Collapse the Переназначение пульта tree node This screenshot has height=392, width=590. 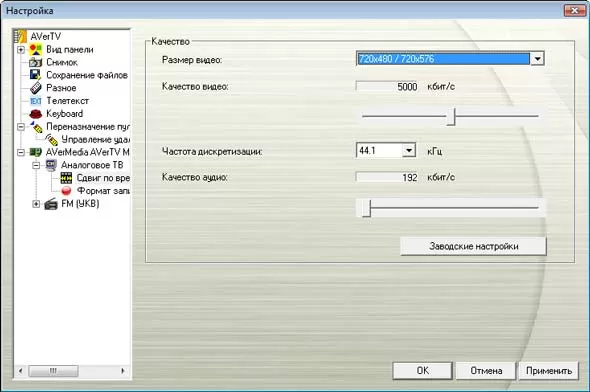point(21,127)
